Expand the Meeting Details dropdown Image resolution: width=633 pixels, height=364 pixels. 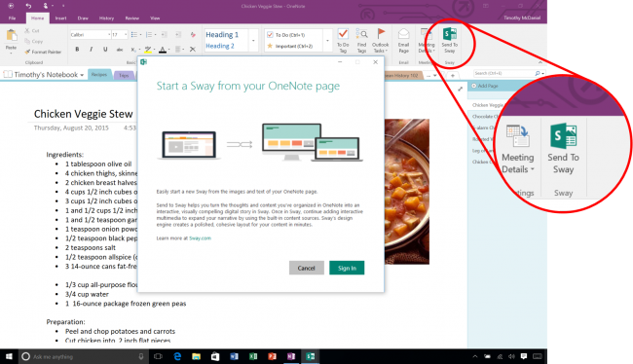(x=427, y=41)
